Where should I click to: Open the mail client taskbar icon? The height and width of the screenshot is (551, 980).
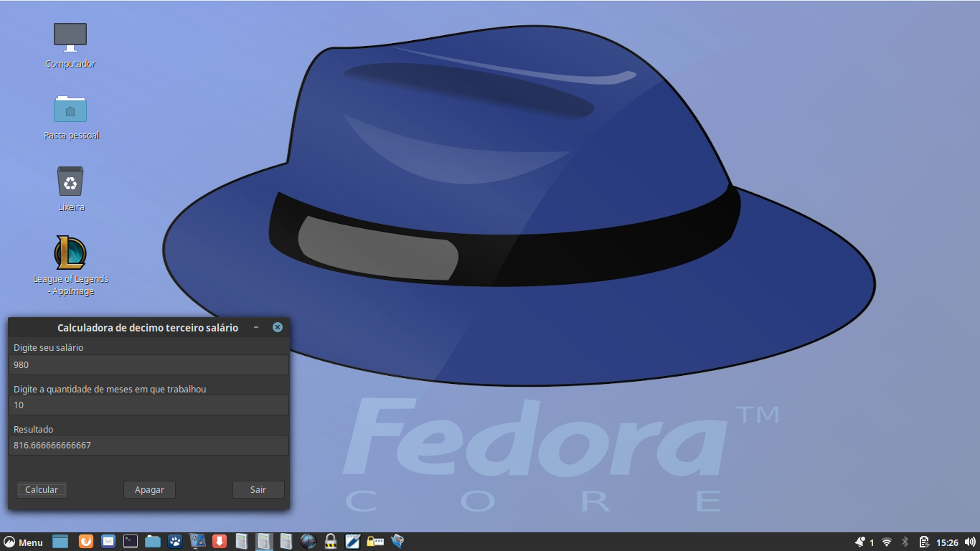(108, 542)
